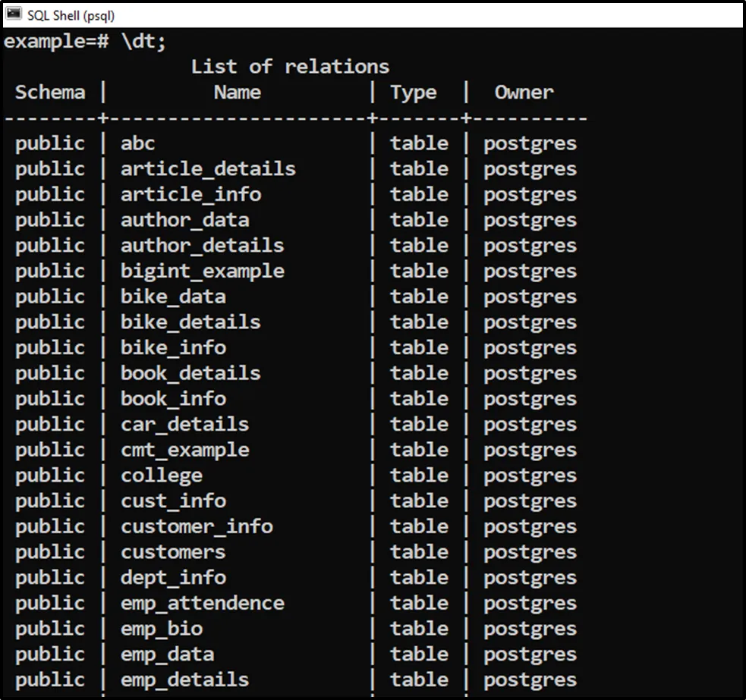746x700 pixels.
Task: Select the dept_info table name
Action: 173,578
